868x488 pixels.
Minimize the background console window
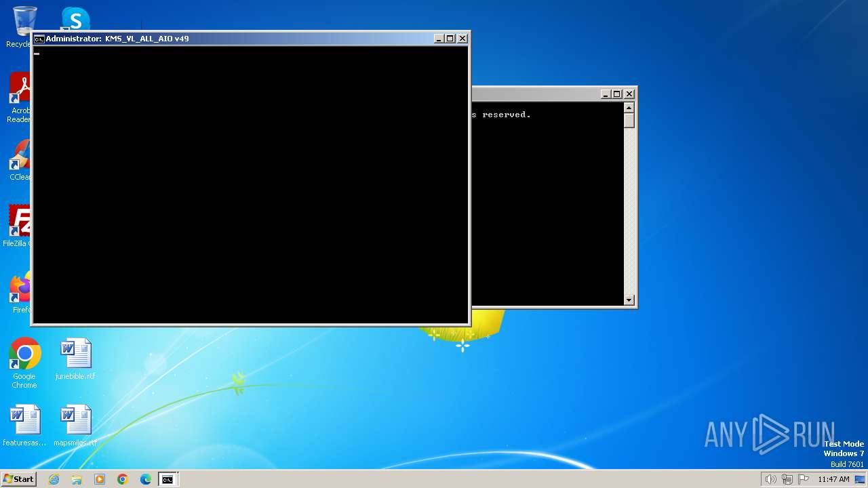pos(605,94)
